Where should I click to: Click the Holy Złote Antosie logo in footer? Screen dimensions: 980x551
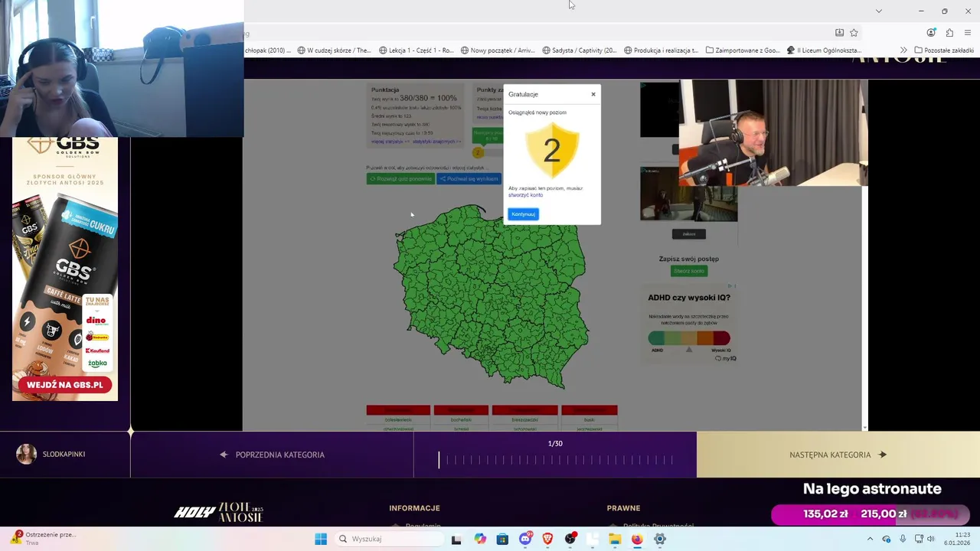[218, 513]
